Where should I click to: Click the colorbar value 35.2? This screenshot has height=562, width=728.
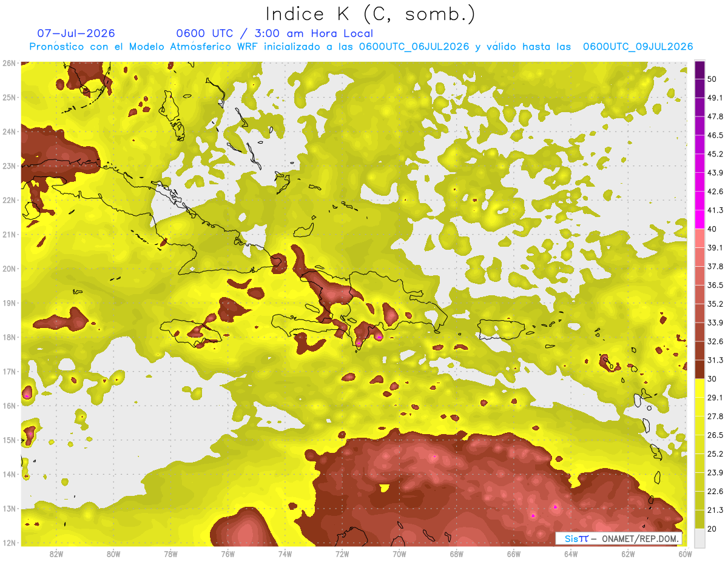tap(715, 304)
